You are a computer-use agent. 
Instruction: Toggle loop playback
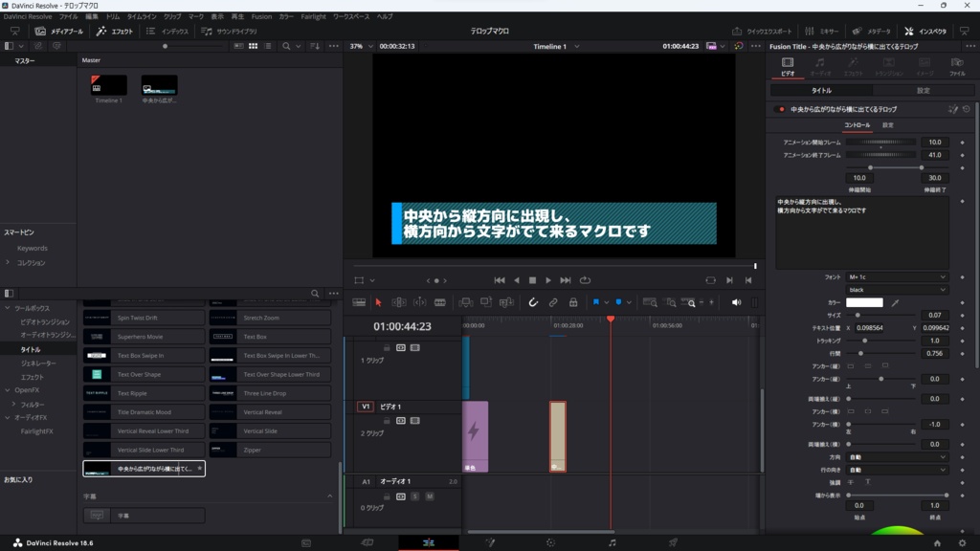pyautogui.click(x=585, y=280)
